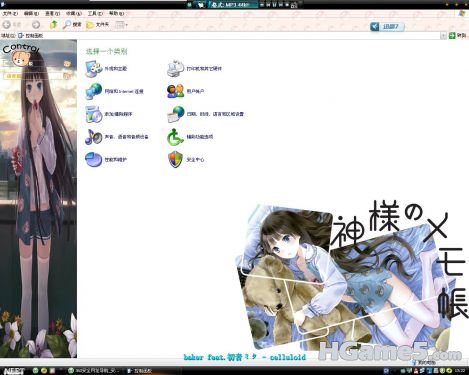Open the Tools (工具) menu
The height and width of the screenshot is (375, 469).
[95, 14]
